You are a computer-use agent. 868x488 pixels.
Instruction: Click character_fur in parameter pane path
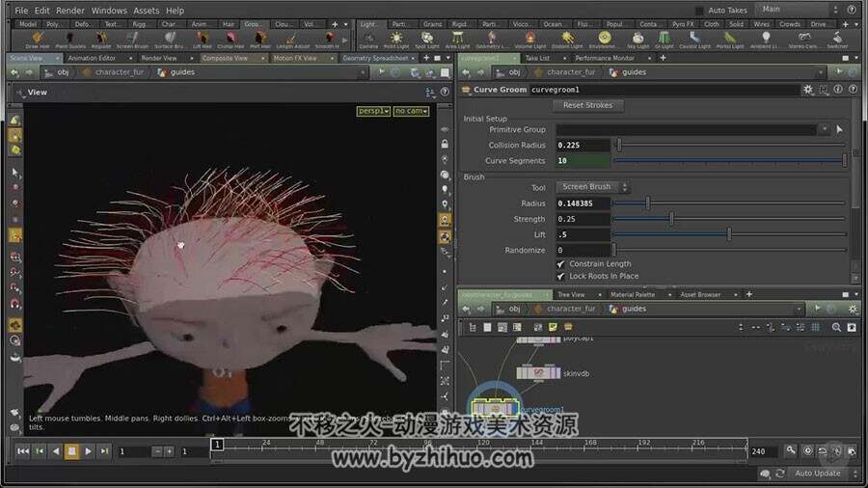(x=571, y=72)
